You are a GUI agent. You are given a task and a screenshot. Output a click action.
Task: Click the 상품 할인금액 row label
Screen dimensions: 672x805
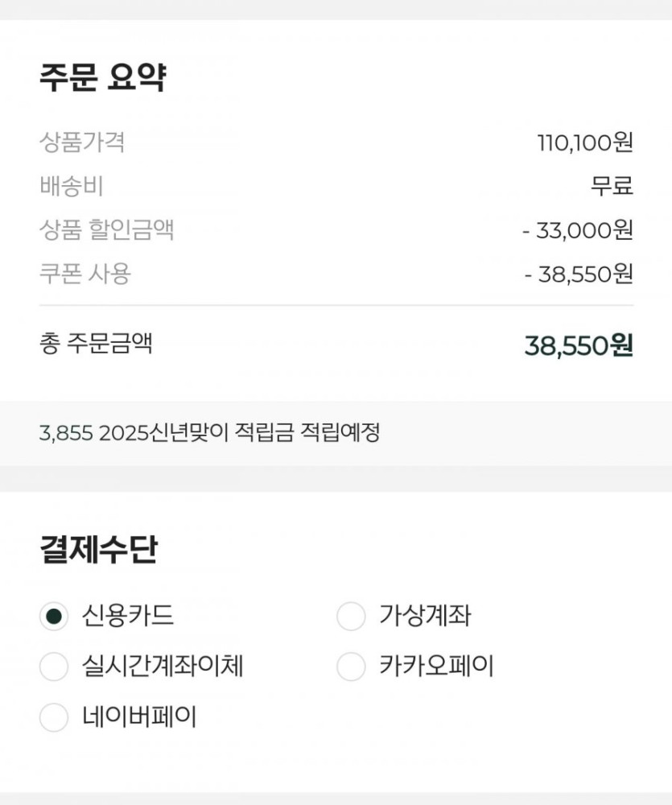pos(106,231)
